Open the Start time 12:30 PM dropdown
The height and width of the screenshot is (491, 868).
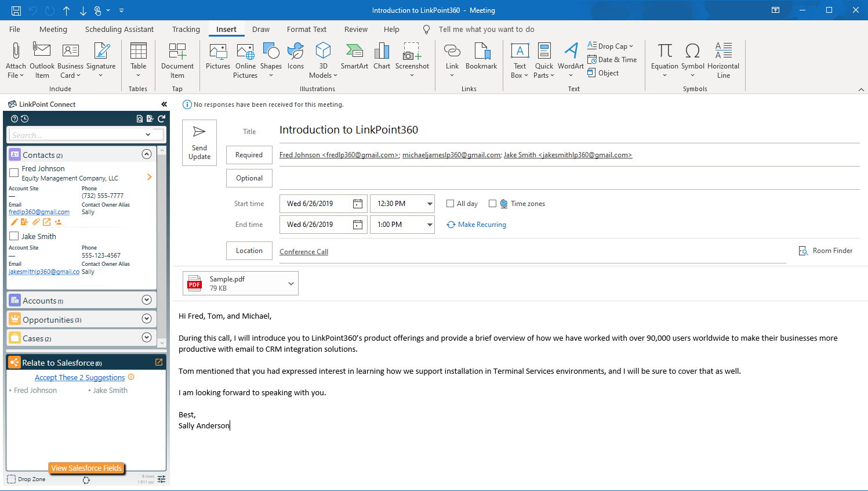pyautogui.click(x=429, y=204)
